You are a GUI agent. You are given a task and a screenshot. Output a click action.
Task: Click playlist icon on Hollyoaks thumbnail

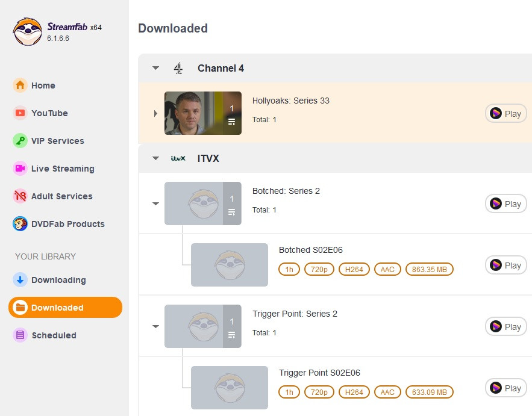point(232,122)
